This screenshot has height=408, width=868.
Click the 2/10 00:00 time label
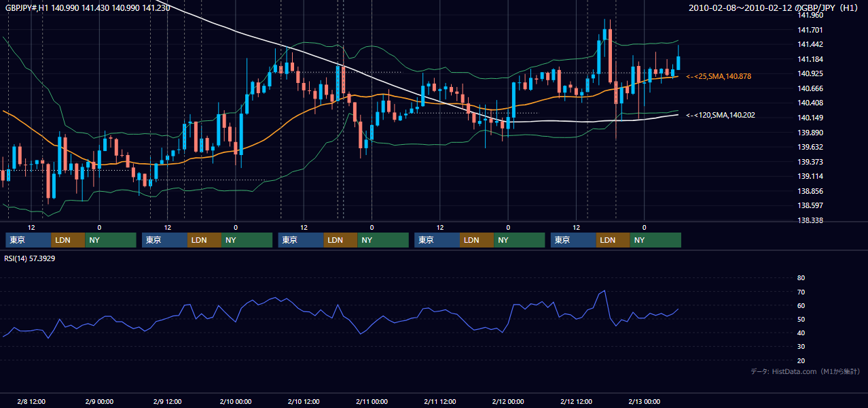(236, 401)
